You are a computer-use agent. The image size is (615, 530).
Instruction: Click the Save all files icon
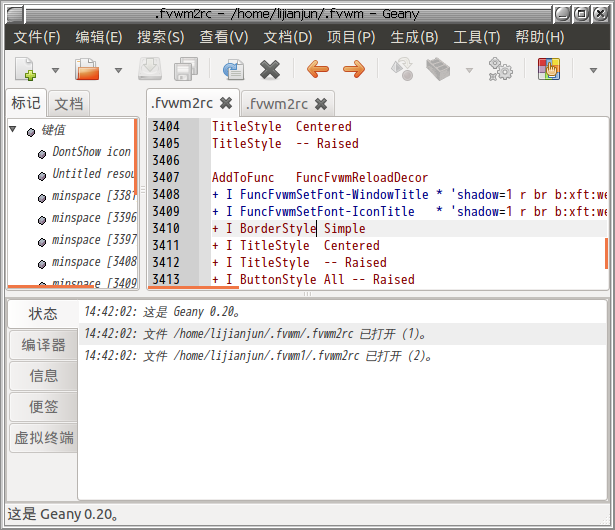(x=186, y=69)
